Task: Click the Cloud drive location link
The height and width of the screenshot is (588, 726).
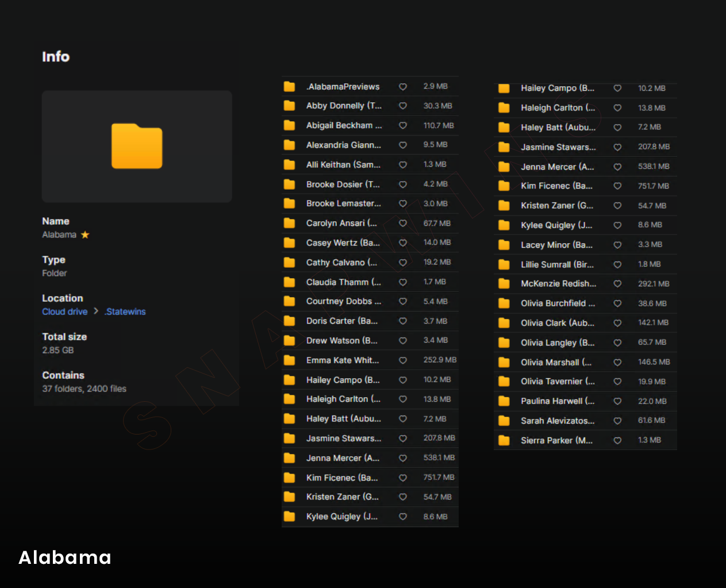Action: (x=64, y=312)
